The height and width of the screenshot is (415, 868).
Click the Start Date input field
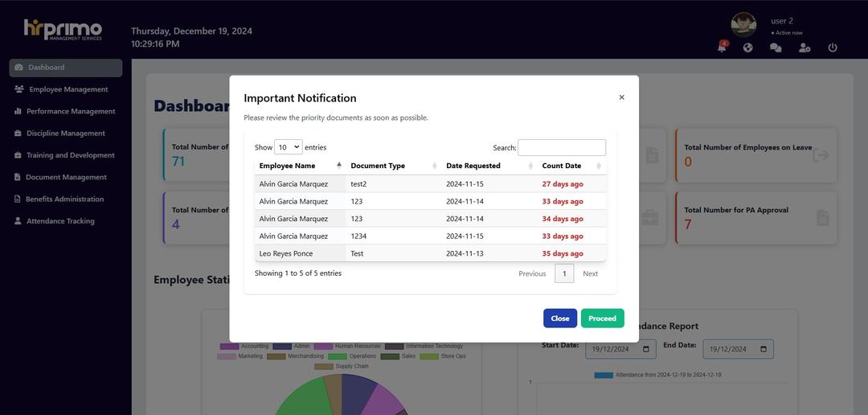click(x=620, y=349)
